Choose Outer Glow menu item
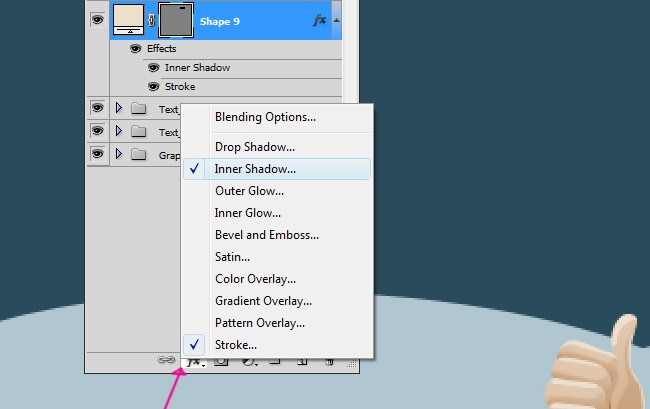The image size is (650, 409). pyautogui.click(x=277, y=191)
